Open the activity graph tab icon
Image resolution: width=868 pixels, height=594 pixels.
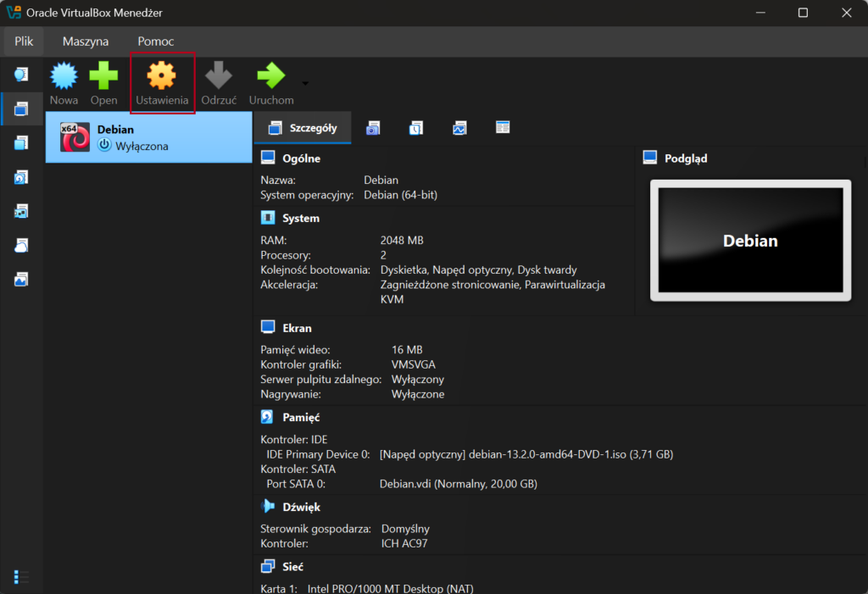(x=459, y=129)
